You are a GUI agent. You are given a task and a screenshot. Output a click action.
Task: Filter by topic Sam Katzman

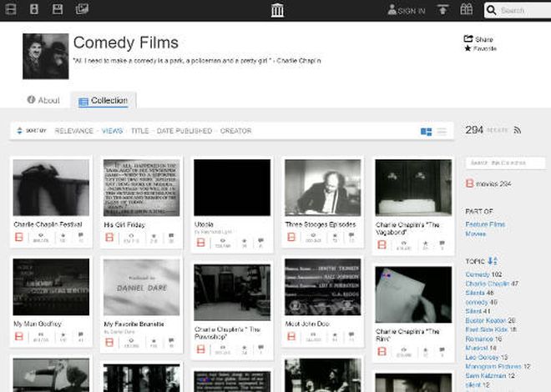coord(485,375)
